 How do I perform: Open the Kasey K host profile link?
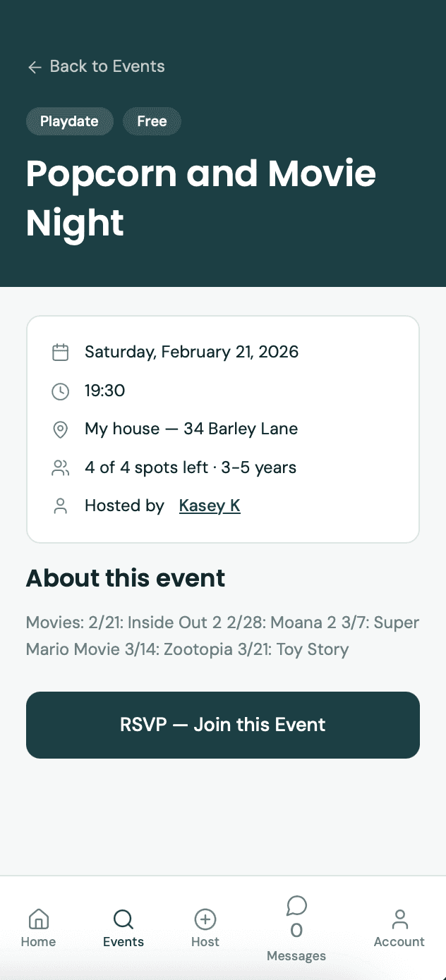pyautogui.click(x=210, y=506)
